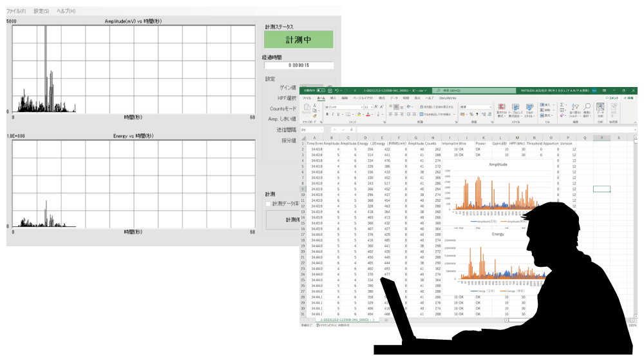Toggle Bold formatting in Excel

327,114
